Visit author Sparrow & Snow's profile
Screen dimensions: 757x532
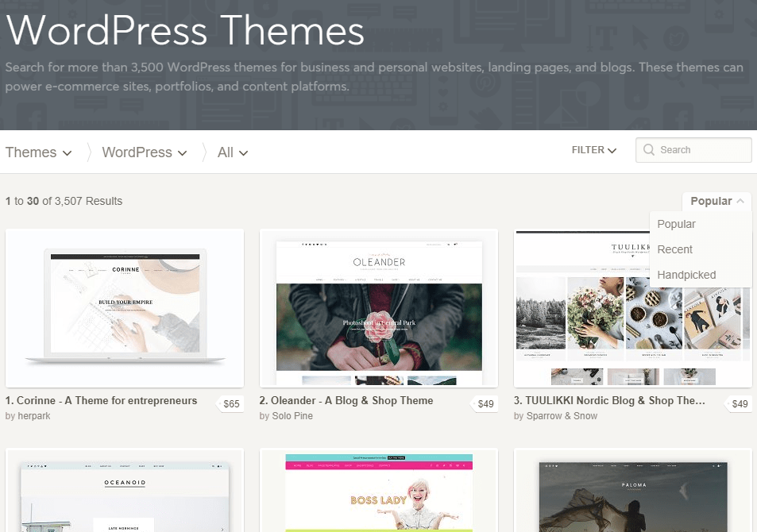pos(562,415)
